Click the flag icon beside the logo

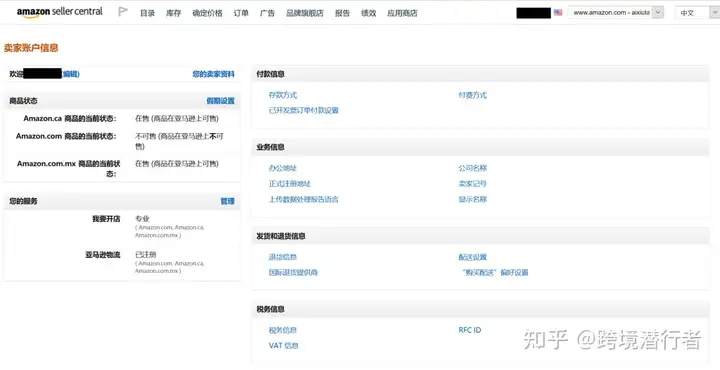[x=123, y=12]
